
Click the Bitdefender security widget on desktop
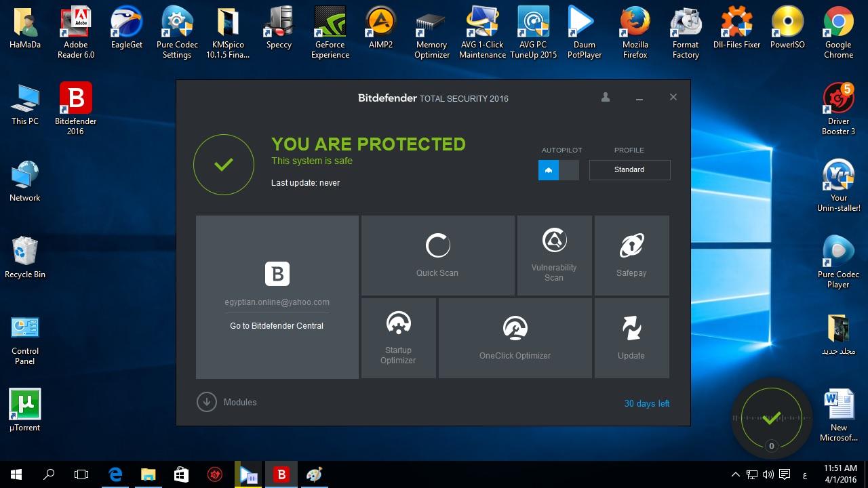pyautogui.click(x=771, y=418)
